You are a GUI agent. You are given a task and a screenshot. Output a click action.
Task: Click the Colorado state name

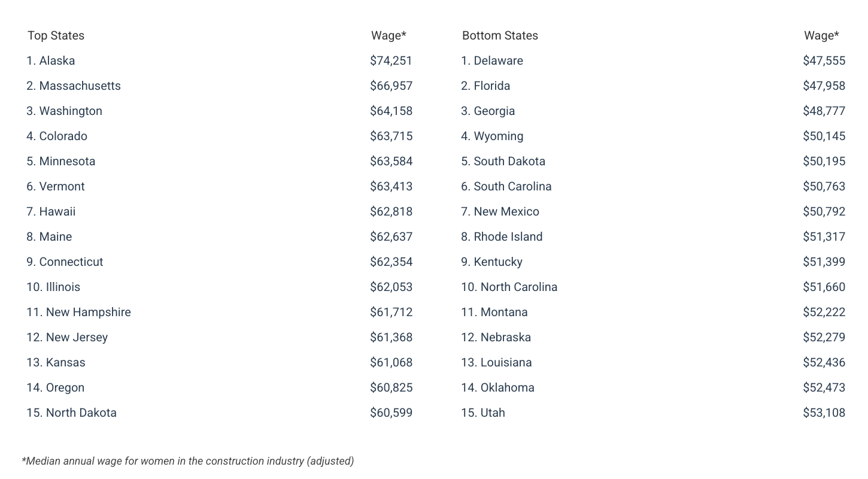click(57, 136)
